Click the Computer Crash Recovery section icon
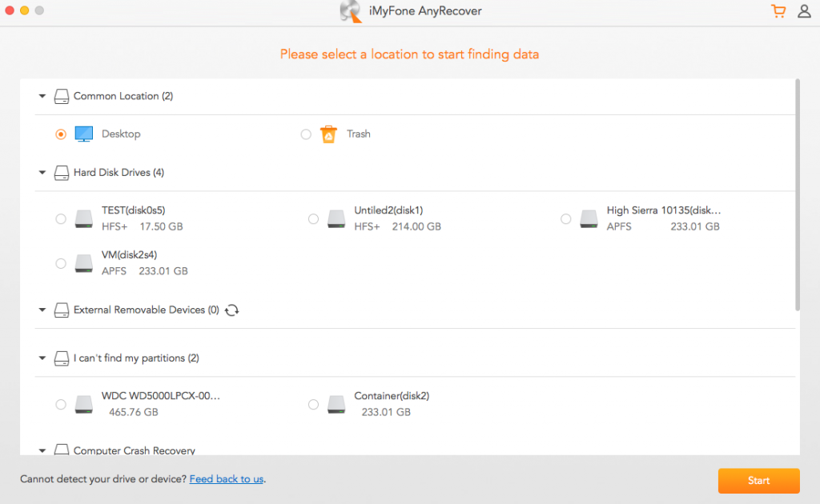Viewport: 820px width, 504px height. tap(62, 450)
